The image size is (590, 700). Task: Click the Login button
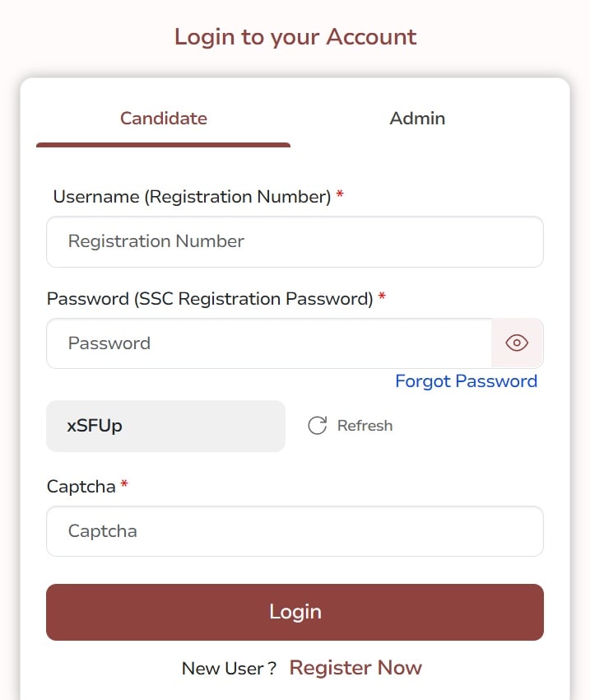295,612
